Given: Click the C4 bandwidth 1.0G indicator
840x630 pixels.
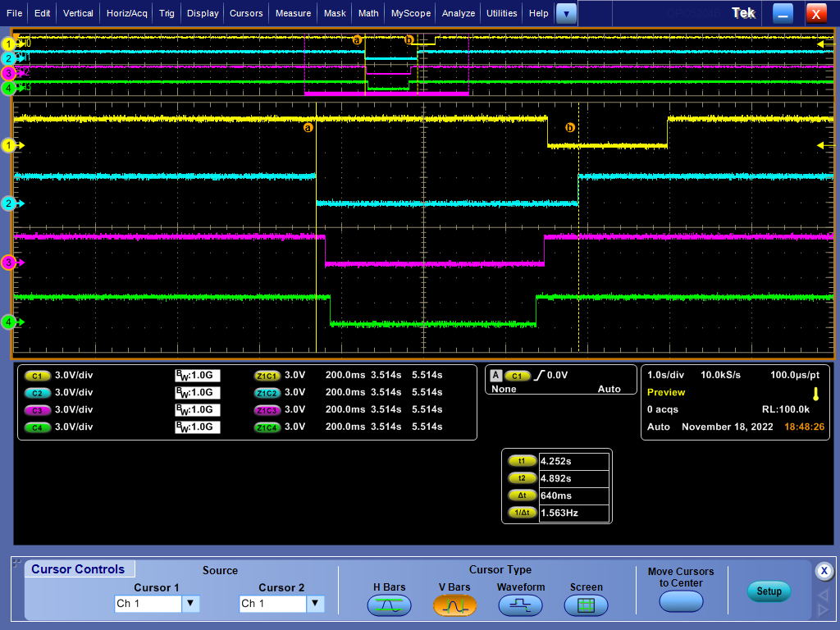Looking at the screenshot, I should coord(198,427).
